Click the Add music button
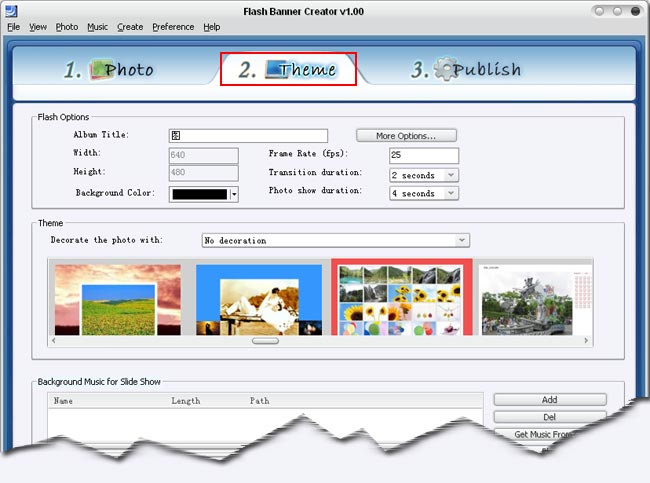Screen dimensions: 650x483 tap(549, 399)
